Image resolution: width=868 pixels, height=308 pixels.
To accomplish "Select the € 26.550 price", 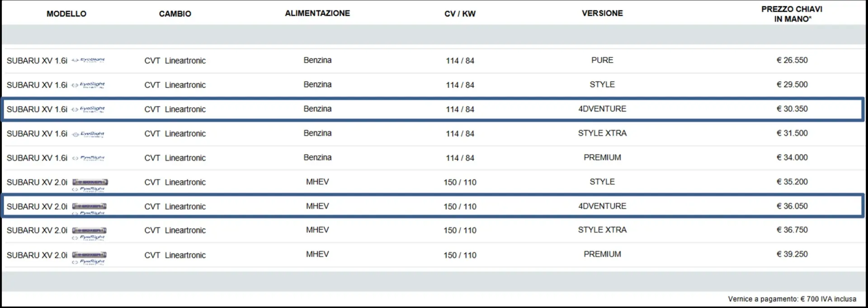I will [792, 60].
